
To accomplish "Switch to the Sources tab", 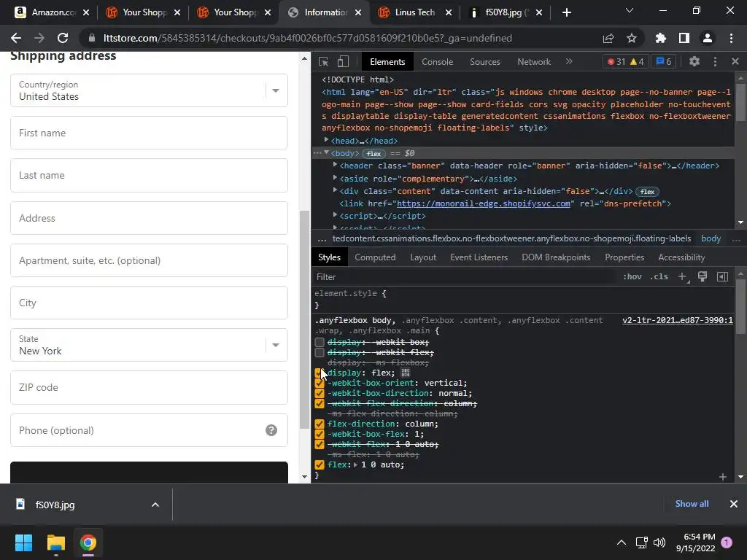I will click(x=485, y=62).
